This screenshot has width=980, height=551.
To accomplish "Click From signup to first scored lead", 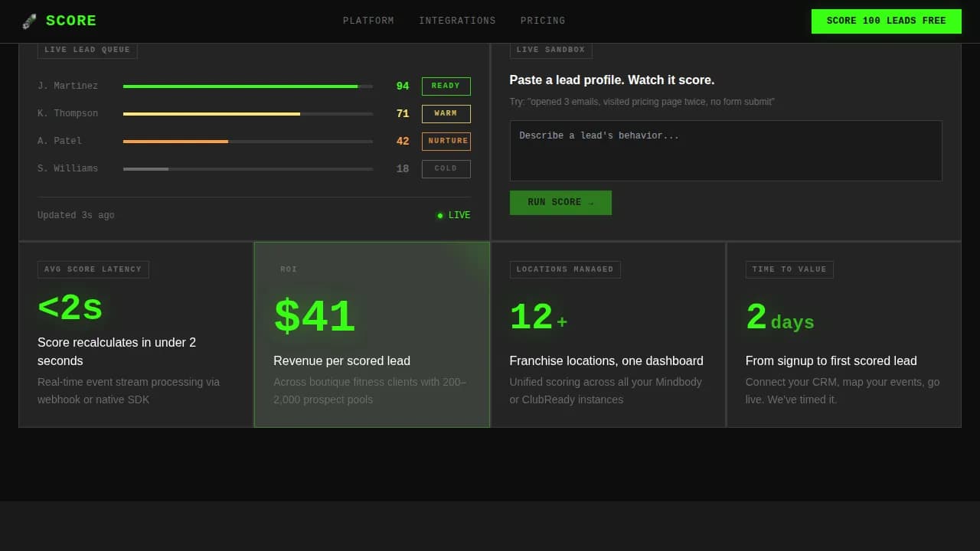I will point(831,361).
